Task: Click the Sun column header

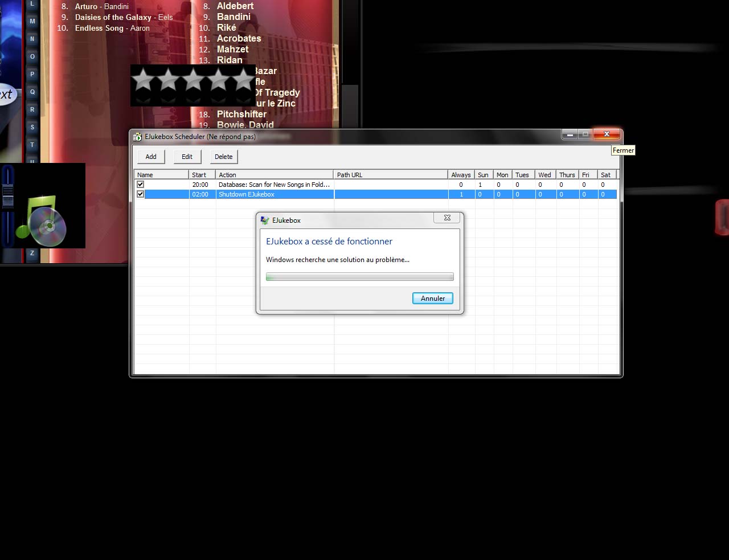Action: 484,175
